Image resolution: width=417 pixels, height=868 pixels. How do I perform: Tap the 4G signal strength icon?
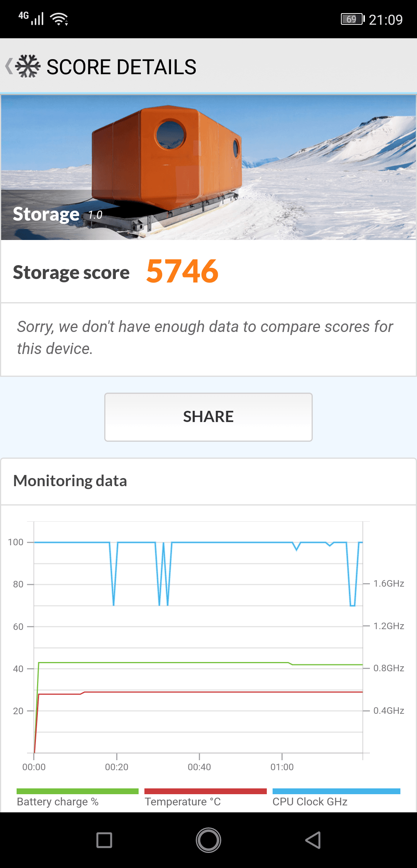pyautogui.click(x=31, y=18)
